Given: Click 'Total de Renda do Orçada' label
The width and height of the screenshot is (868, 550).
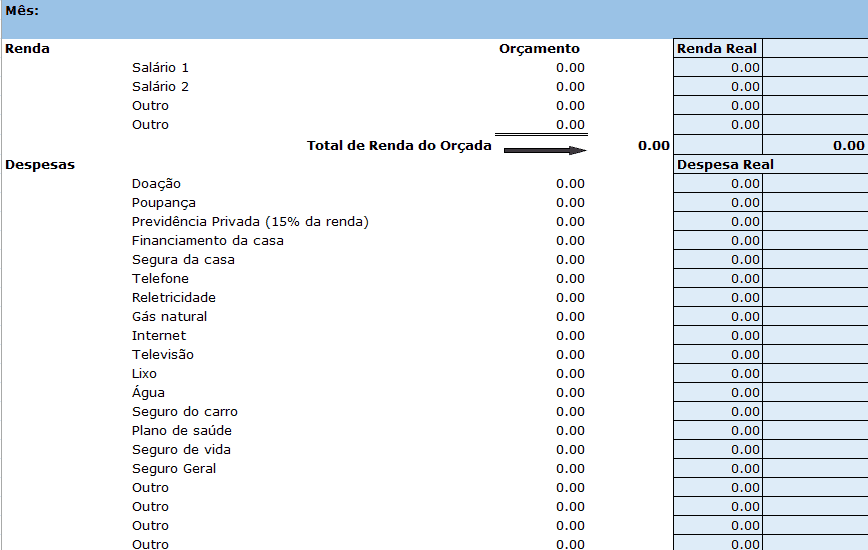Looking at the screenshot, I should pos(399,146).
